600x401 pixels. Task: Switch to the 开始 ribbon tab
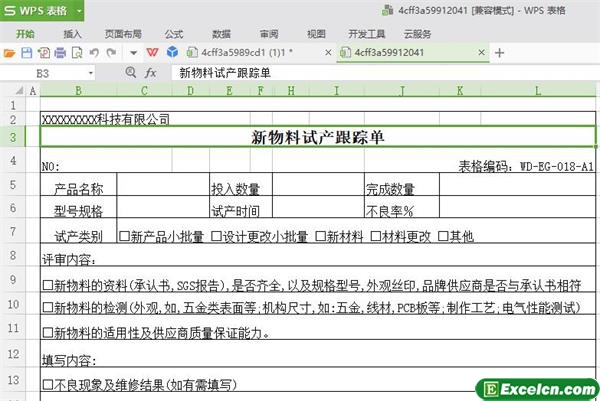(25, 34)
